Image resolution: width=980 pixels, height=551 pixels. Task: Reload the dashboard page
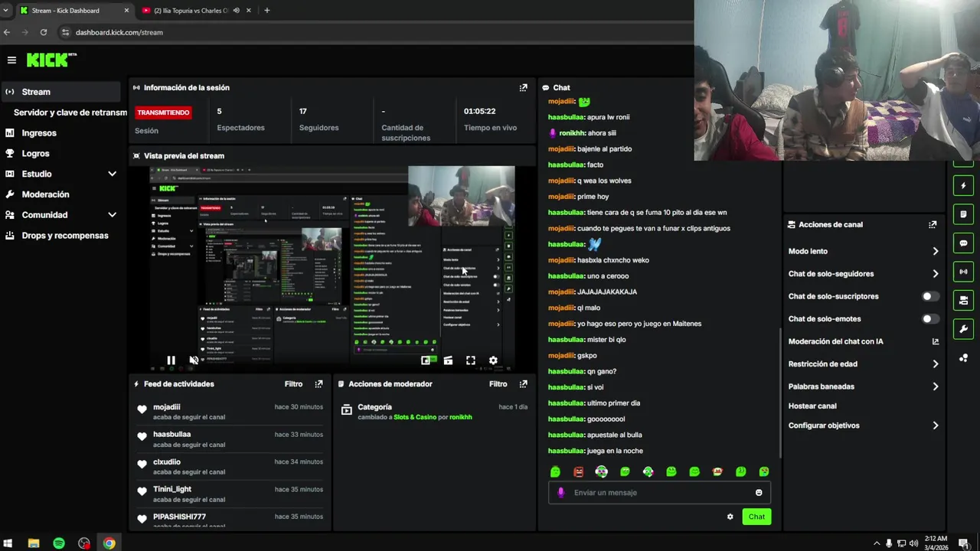(x=44, y=32)
